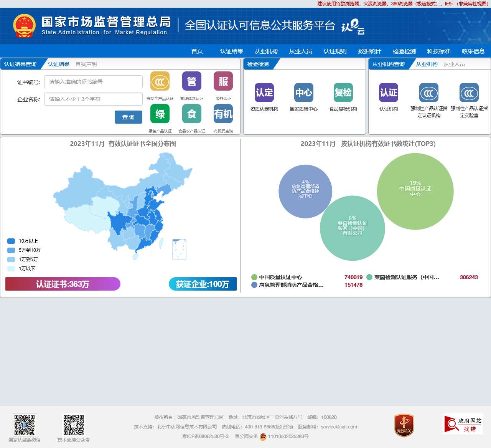Toggle the 莱茵检测认证服务 chart legend item
Image resolution: width=491 pixels, height=448 pixels.
(403, 277)
